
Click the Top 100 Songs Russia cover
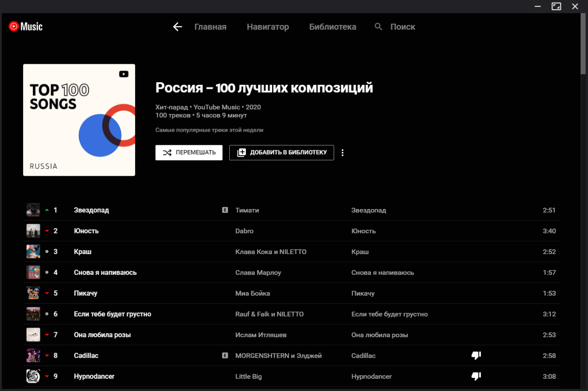[79, 120]
